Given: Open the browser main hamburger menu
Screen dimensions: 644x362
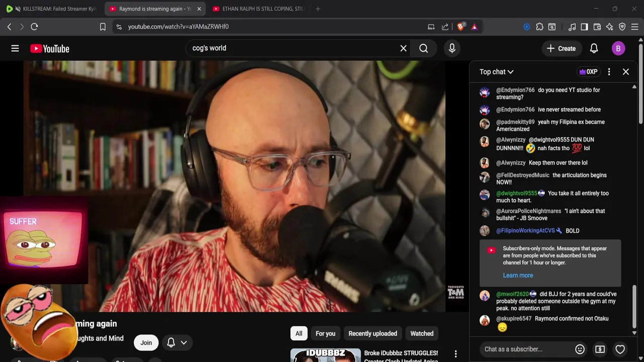Looking at the screenshot, I should [x=634, y=27].
